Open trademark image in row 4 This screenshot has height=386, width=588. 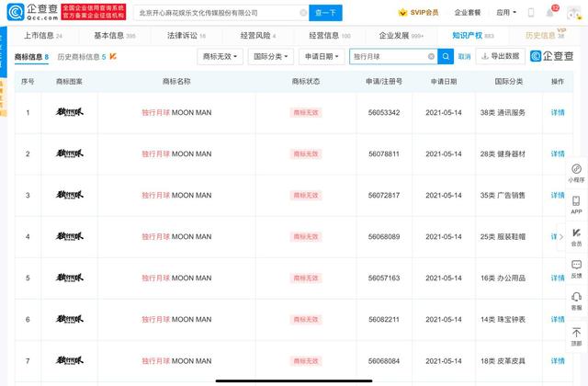coord(70,236)
